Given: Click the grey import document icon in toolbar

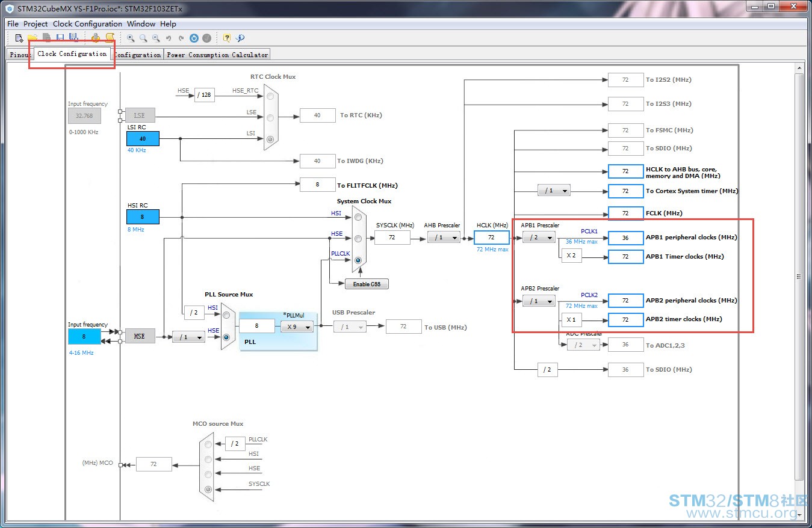Looking at the screenshot, I should click(46, 38).
